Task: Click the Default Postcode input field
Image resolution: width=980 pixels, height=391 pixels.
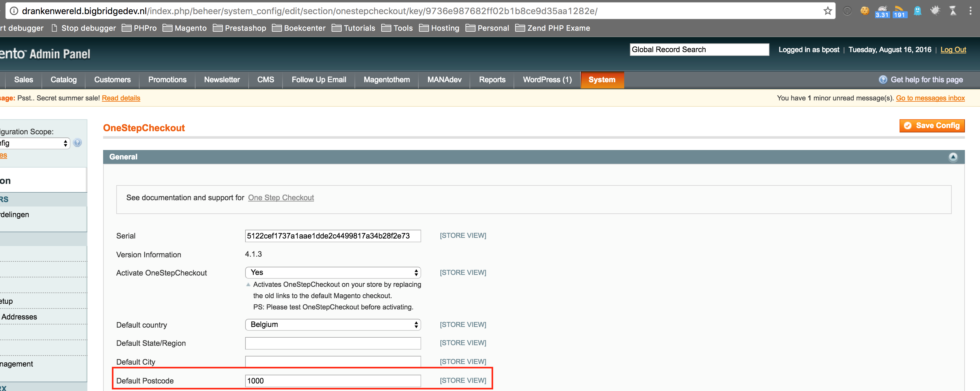Action: click(x=333, y=380)
